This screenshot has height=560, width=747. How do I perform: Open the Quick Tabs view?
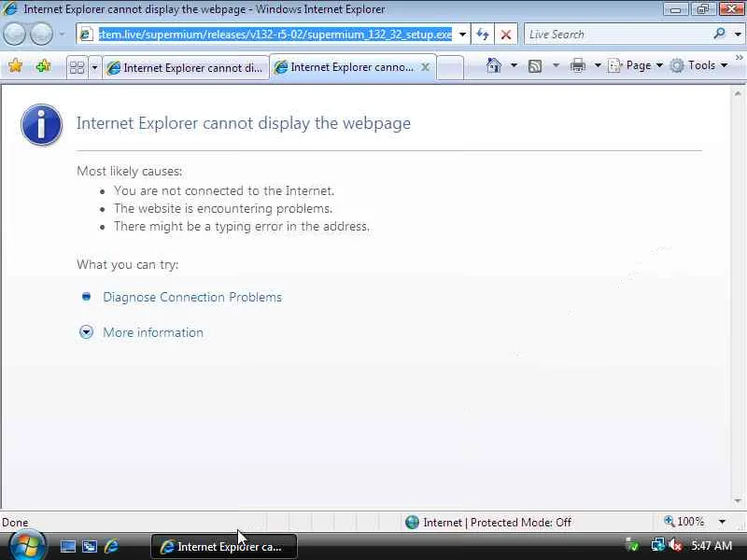[x=77, y=67]
